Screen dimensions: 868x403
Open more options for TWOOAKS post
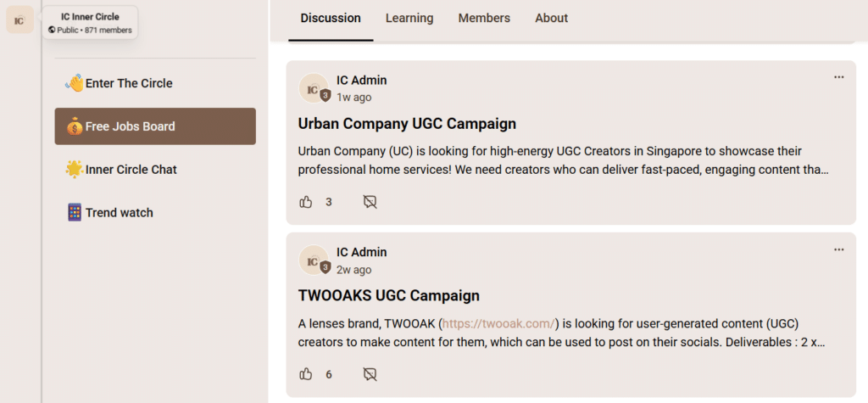pyautogui.click(x=838, y=249)
